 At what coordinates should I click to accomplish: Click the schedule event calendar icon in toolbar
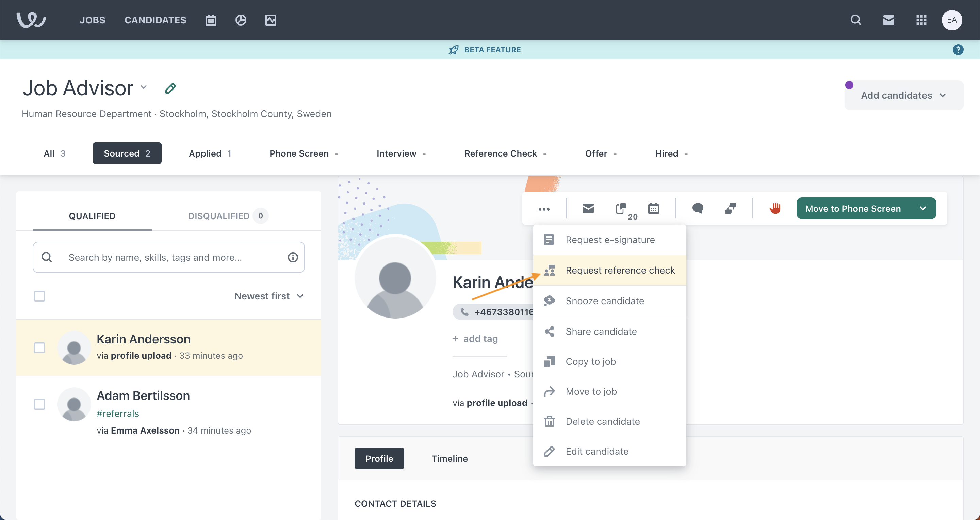[654, 208]
